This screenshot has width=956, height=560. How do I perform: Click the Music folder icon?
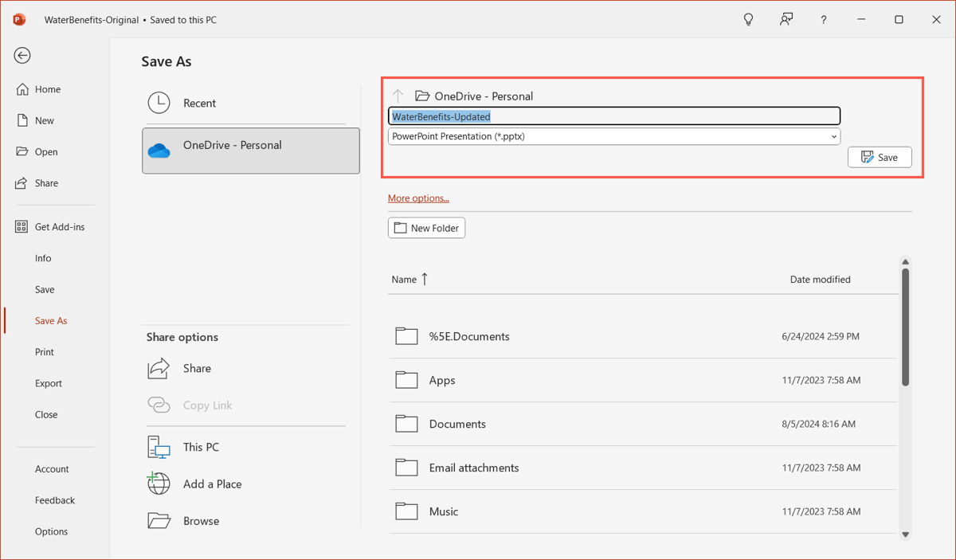click(407, 511)
